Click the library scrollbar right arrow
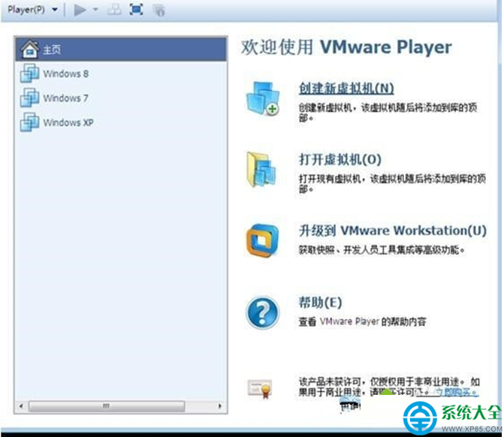504x437 pixels. (x=220, y=405)
